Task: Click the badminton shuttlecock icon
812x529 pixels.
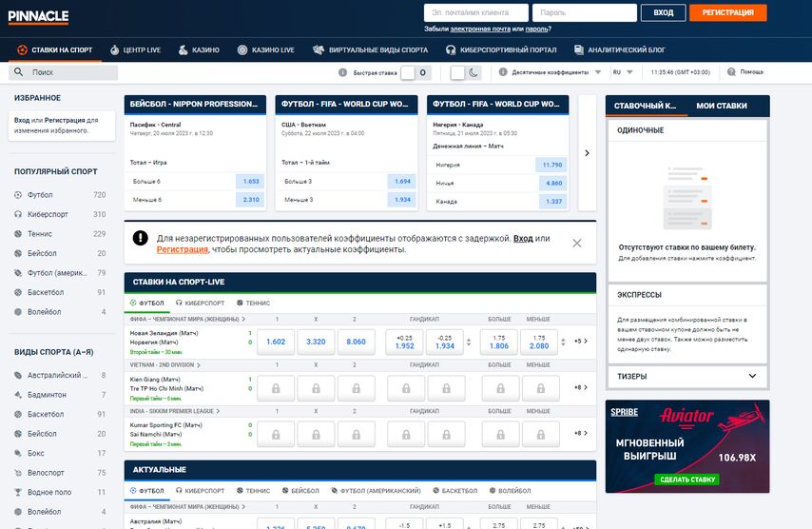Action: (x=18, y=395)
